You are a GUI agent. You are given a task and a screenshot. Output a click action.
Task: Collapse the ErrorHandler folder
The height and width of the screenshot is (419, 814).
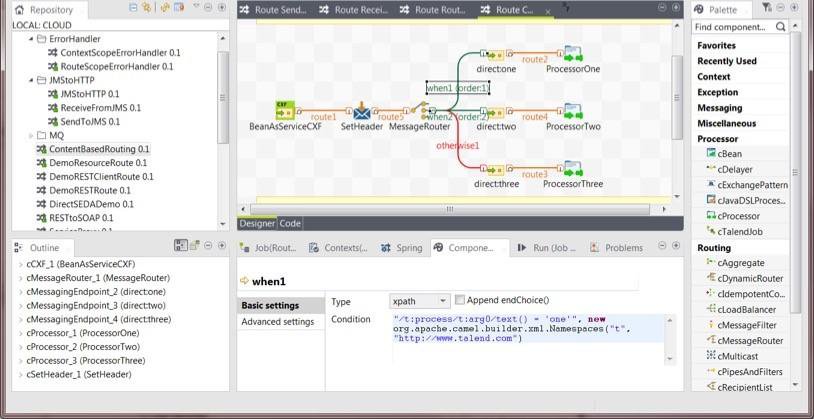(31, 39)
